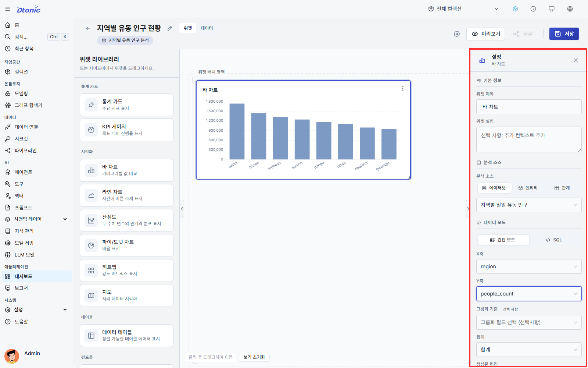Close the 설정 panel
This screenshot has height=368, width=588.
(576, 60)
